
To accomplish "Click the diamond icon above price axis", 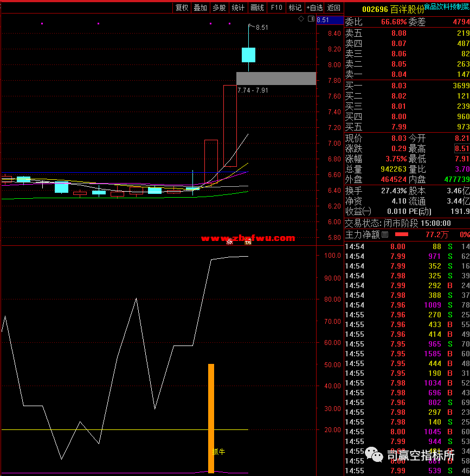I will [x=301, y=19].
